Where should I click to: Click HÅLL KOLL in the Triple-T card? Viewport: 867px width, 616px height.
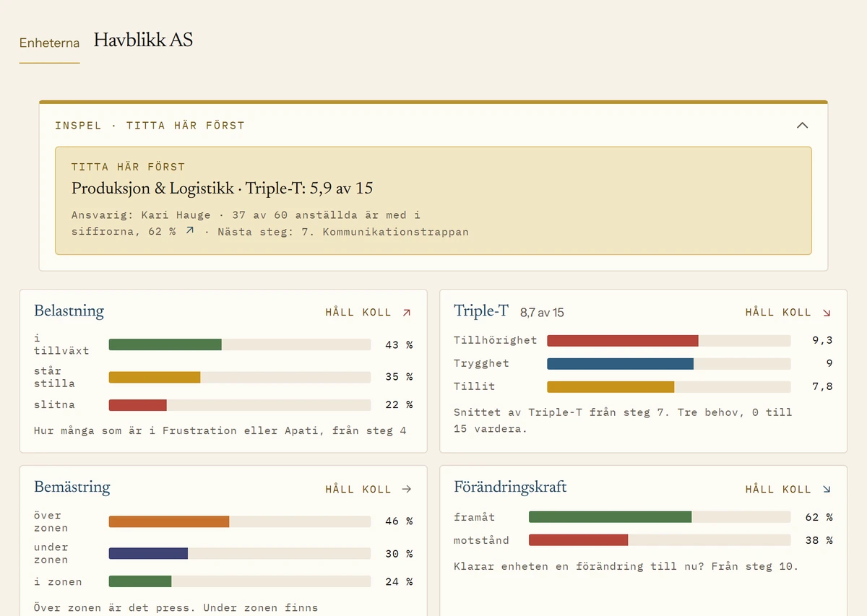778,313
